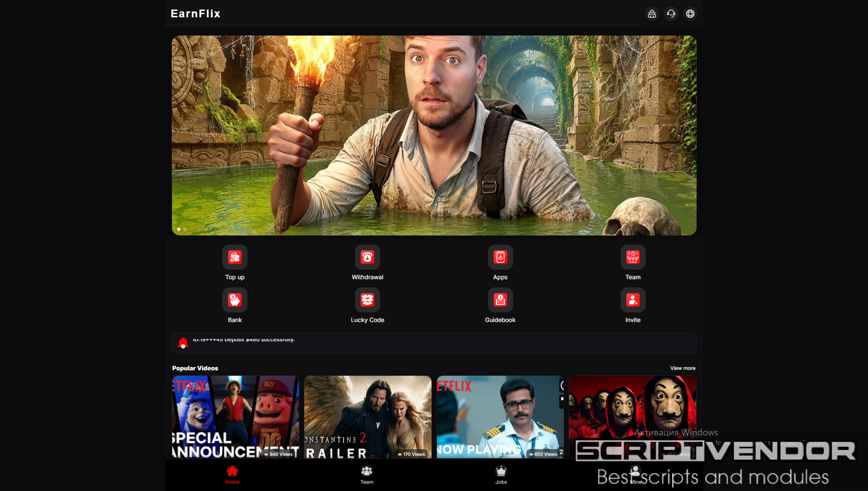868x491 pixels.
Task: Open the Apps download icon
Action: 500,257
